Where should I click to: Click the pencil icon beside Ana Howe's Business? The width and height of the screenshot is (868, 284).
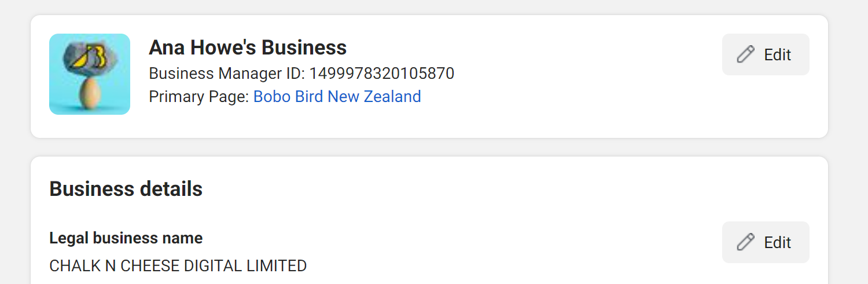[745, 54]
